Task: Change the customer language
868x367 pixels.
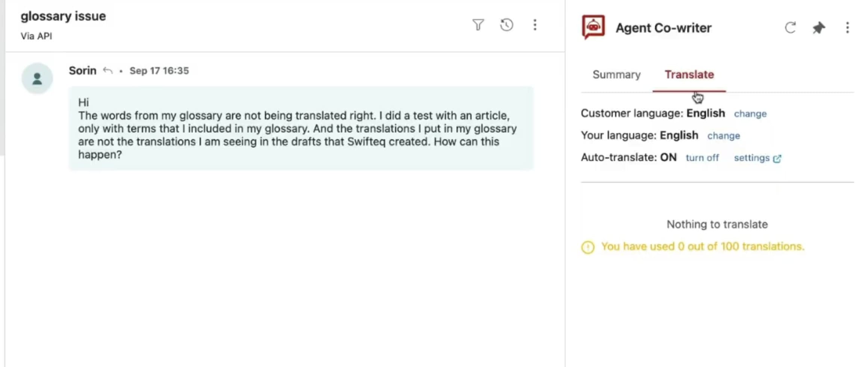Action: point(750,114)
